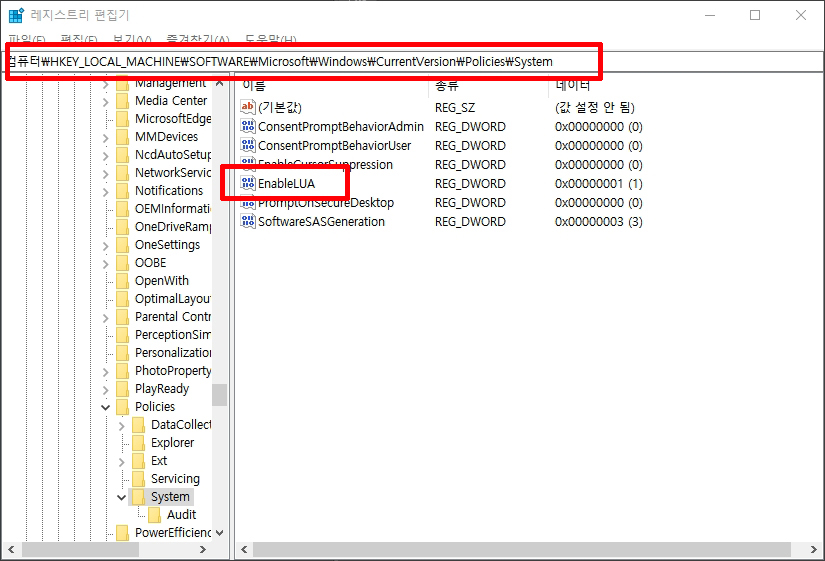
Task: Collapse the System key
Action: tap(122, 497)
